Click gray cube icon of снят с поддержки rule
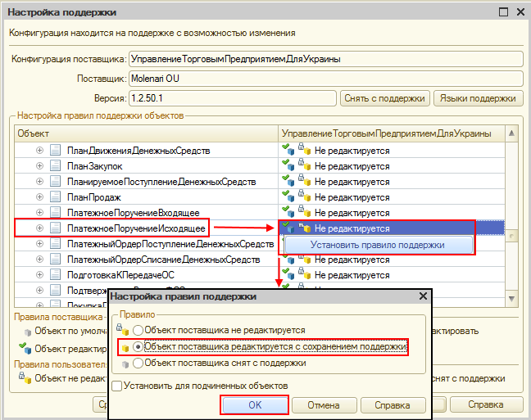531x420 pixels. tap(125, 364)
